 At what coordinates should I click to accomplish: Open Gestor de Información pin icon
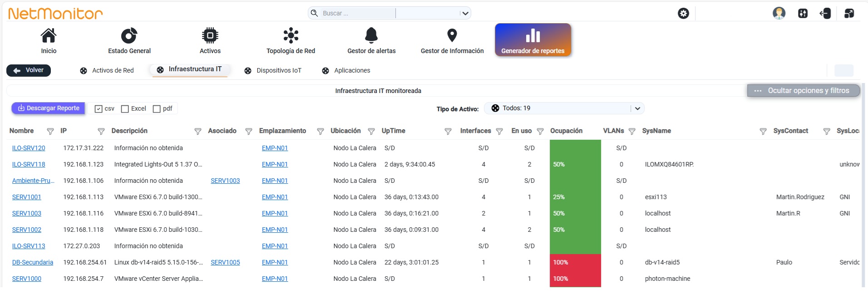452,35
